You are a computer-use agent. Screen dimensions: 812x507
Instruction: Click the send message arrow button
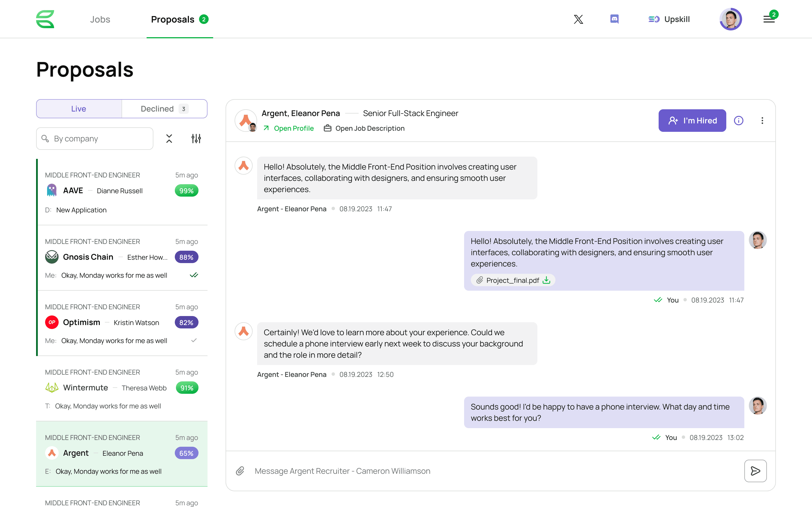tap(755, 471)
